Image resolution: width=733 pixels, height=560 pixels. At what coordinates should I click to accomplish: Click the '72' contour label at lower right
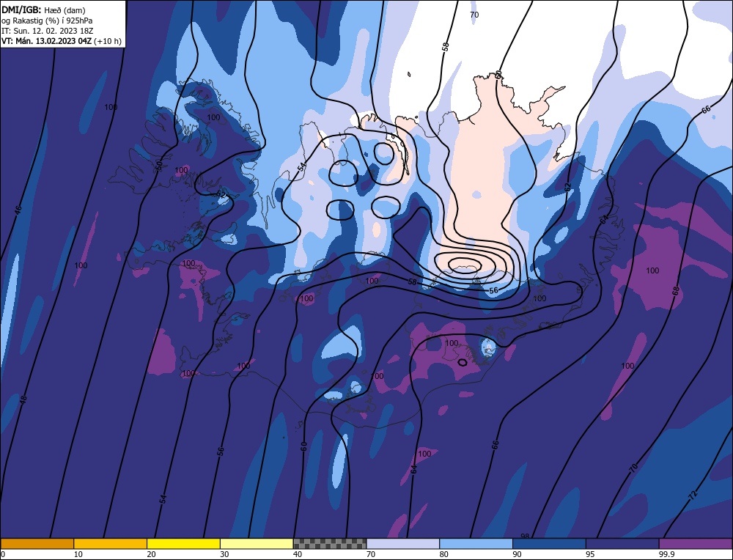(693, 495)
